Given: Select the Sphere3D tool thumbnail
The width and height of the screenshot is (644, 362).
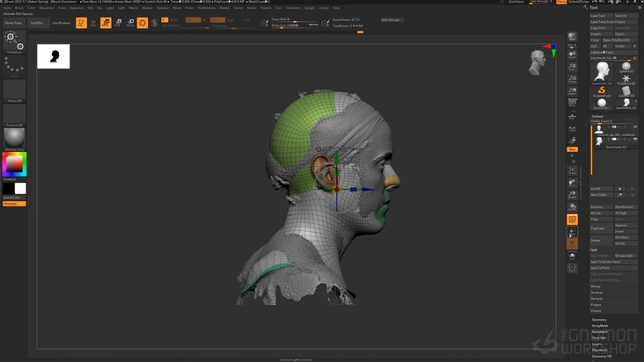Looking at the screenshot, I should tap(626, 68).
